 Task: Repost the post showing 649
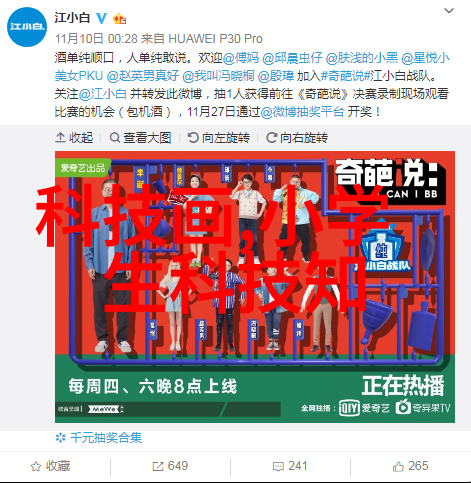170,466
